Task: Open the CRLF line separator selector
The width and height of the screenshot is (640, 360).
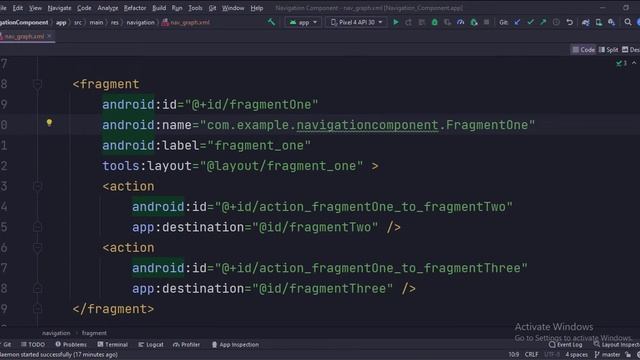Action: pos(531,354)
